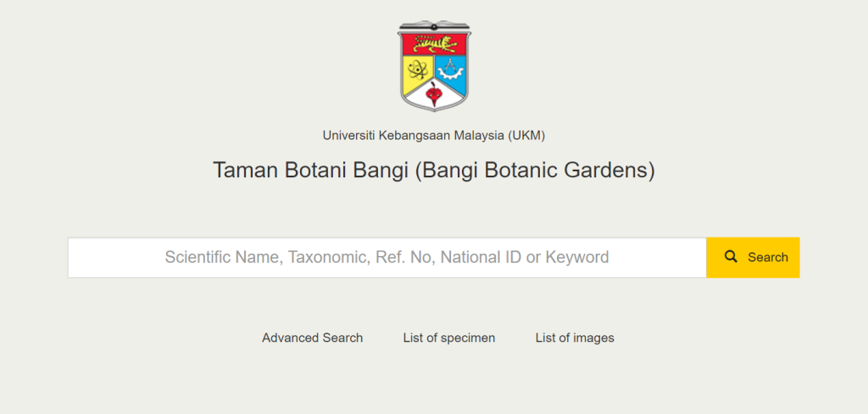Image resolution: width=868 pixels, height=414 pixels.
Task: Click the "Scientific Name" placeholder in the search box
Action: point(222,257)
